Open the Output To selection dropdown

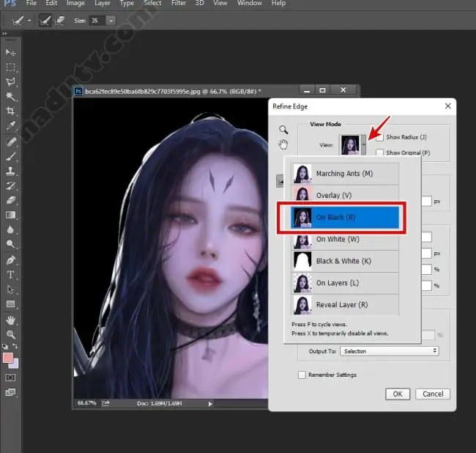click(390, 351)
